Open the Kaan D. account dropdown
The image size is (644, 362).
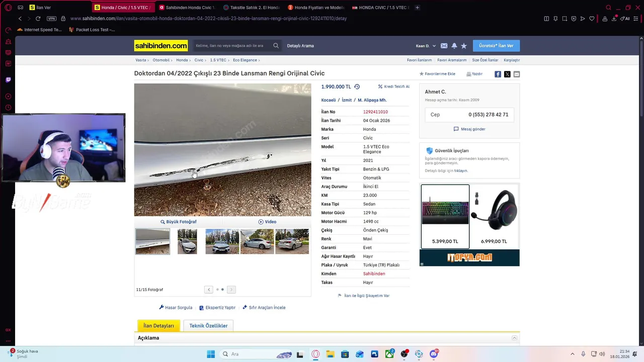(426, 46)
